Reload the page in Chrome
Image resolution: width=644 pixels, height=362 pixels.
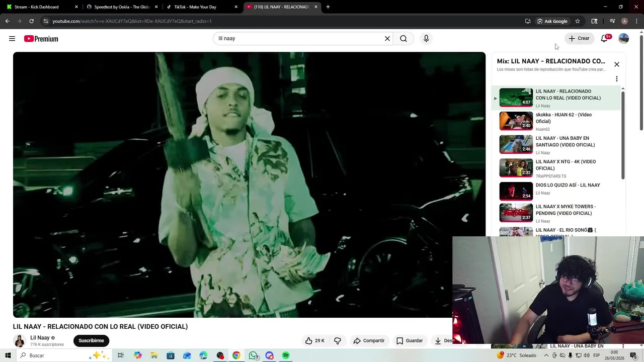tap(31, 21)
